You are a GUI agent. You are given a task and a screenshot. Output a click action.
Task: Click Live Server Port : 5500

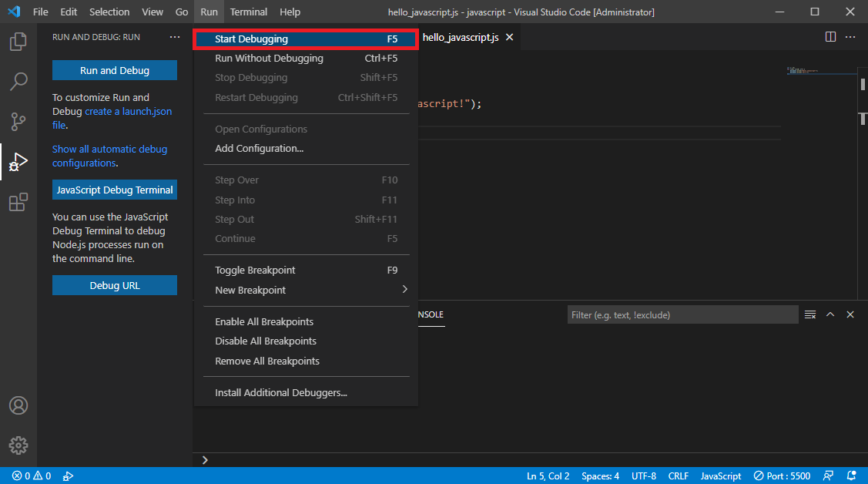point(782,476)
